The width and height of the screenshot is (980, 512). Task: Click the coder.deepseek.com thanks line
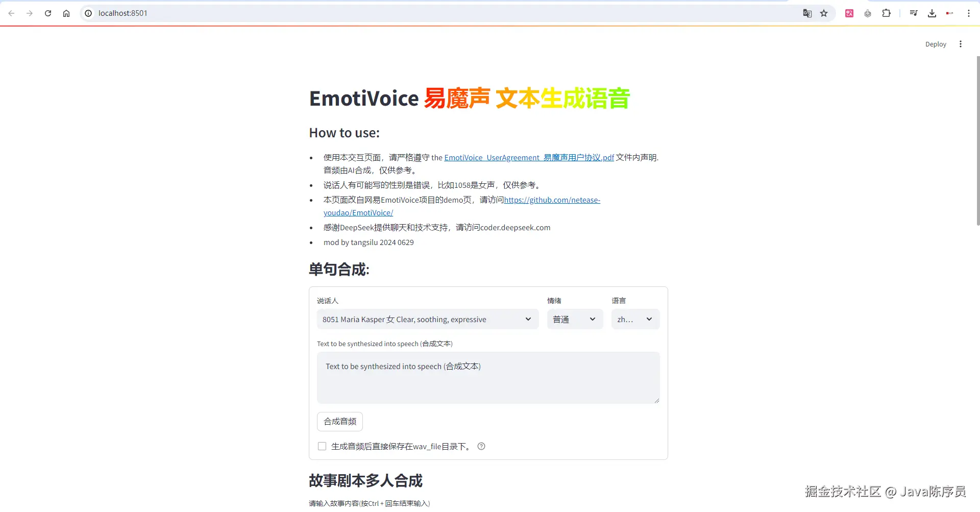pyautogui.click(x=437, y=228)
